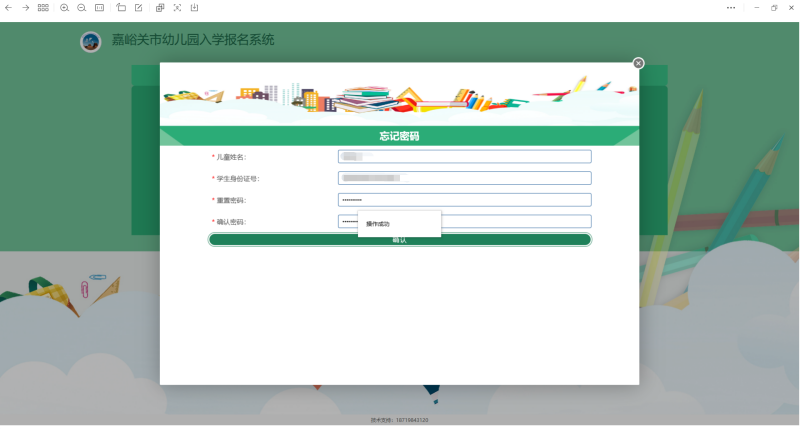Click the forward arrow in the viewer toolbar
Viewport: 800px width, 429px height.
[x=25, y=7]
